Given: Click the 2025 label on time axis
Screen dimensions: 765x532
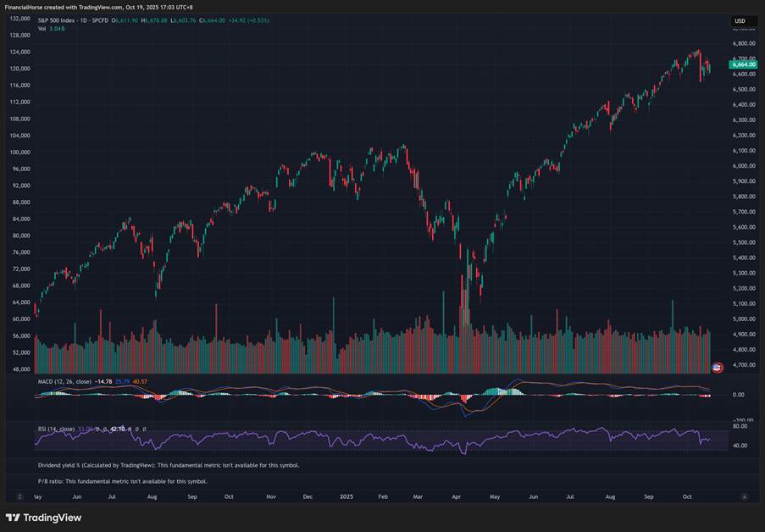Looking at the screenshot, I should (346, 496).
